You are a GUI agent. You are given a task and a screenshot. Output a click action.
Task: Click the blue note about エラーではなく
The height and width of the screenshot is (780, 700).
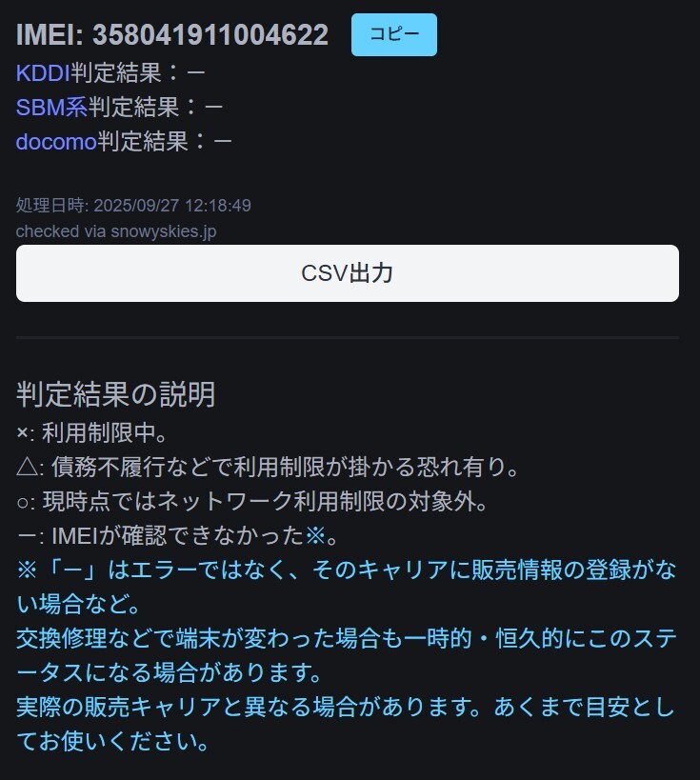click(347, 587)
